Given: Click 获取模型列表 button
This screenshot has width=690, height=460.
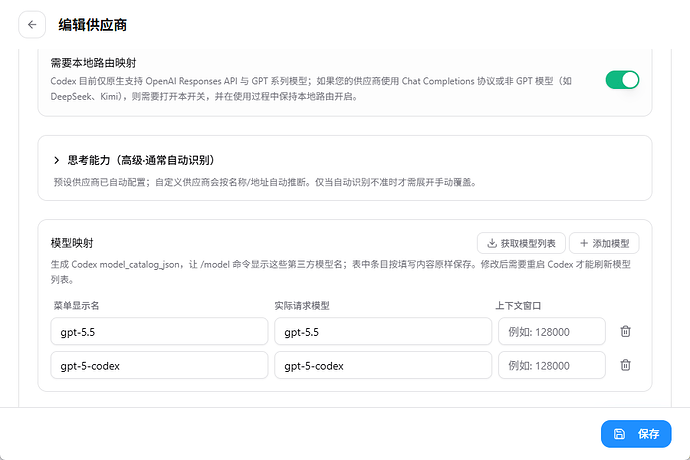Looking at the screenshot, I should [x=521, y=243].
